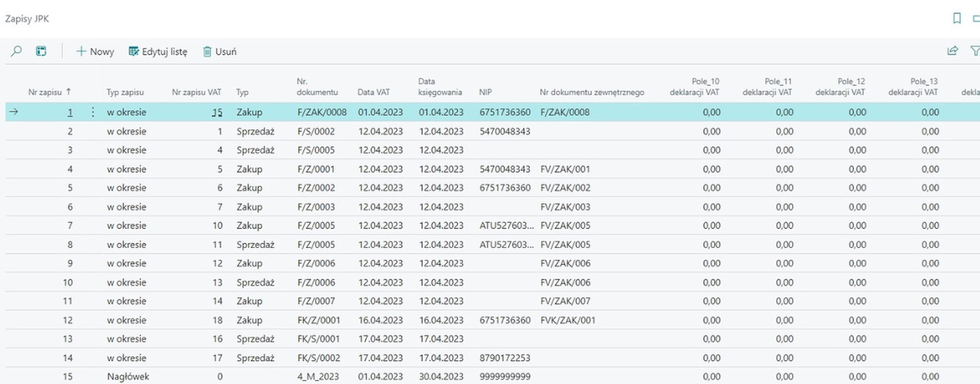Click document number 4_M_2023

317,376
